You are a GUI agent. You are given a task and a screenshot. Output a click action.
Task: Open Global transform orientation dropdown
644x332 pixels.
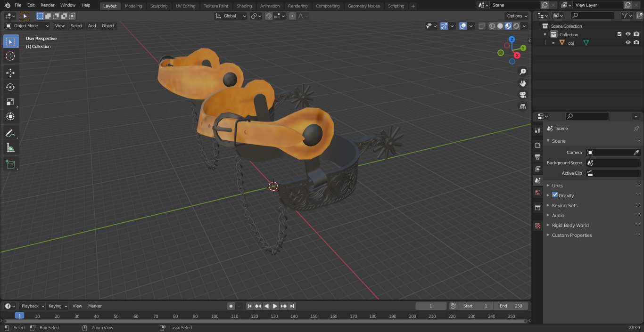[231, 16]
